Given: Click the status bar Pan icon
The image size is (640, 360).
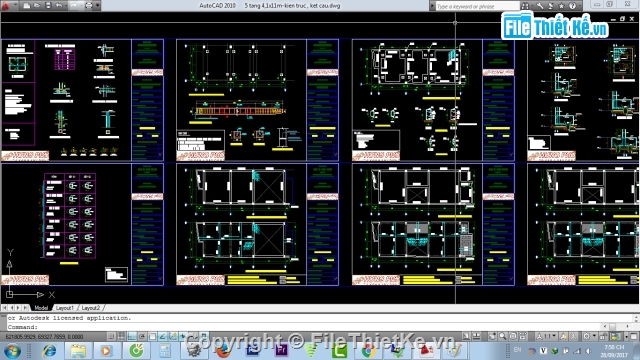Looking at the screenshot, I should click(492, 336).
